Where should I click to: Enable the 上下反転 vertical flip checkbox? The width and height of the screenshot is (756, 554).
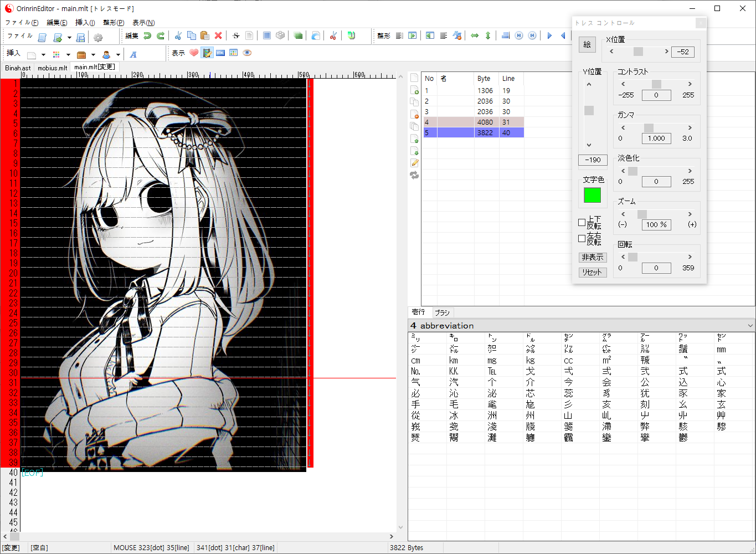(x=582, y=223)
